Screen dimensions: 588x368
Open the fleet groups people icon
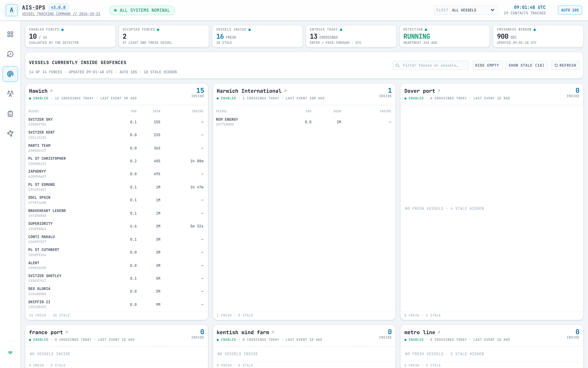point(10,94)
